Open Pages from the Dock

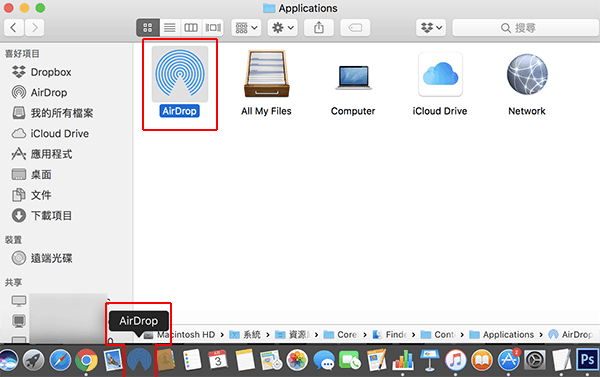377,360
